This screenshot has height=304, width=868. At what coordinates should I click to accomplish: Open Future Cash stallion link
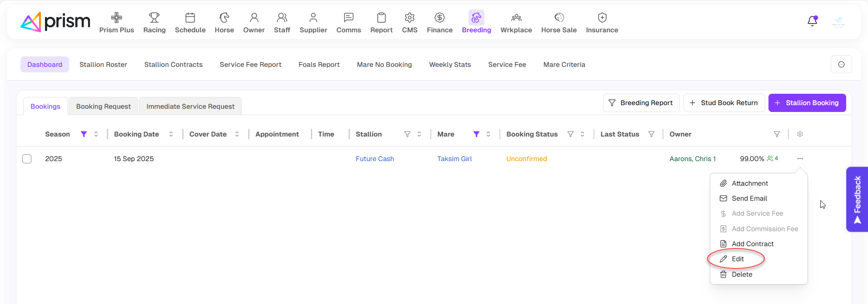pyautogui.click(x=374, y=159)
